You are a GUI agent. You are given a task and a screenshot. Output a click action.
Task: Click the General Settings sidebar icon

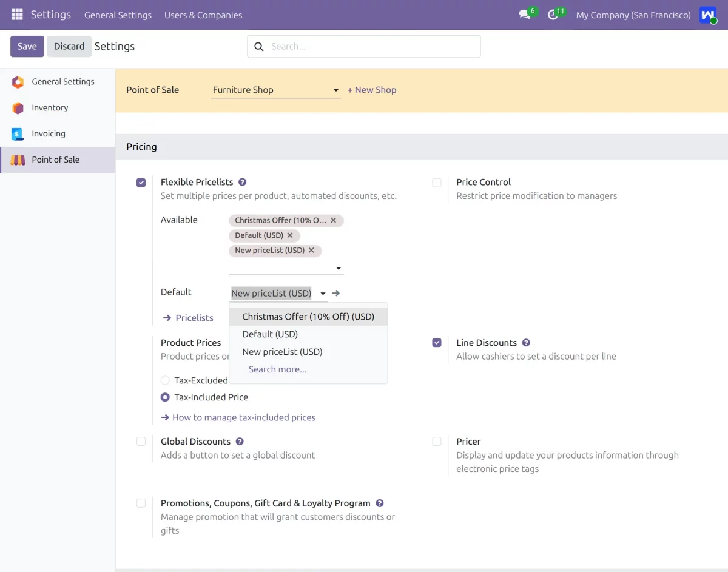point(18,82)
